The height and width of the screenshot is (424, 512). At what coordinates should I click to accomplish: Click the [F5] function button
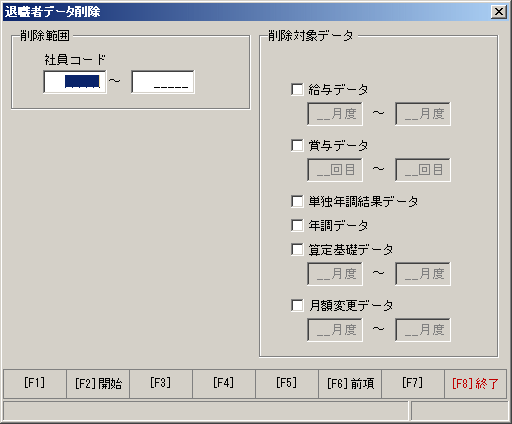[287, 384]
